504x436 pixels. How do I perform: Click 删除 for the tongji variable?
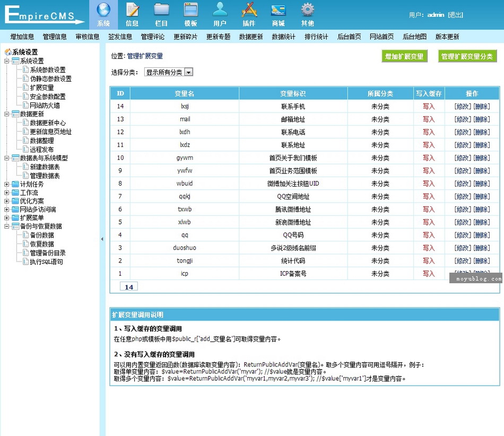[482, 260]
